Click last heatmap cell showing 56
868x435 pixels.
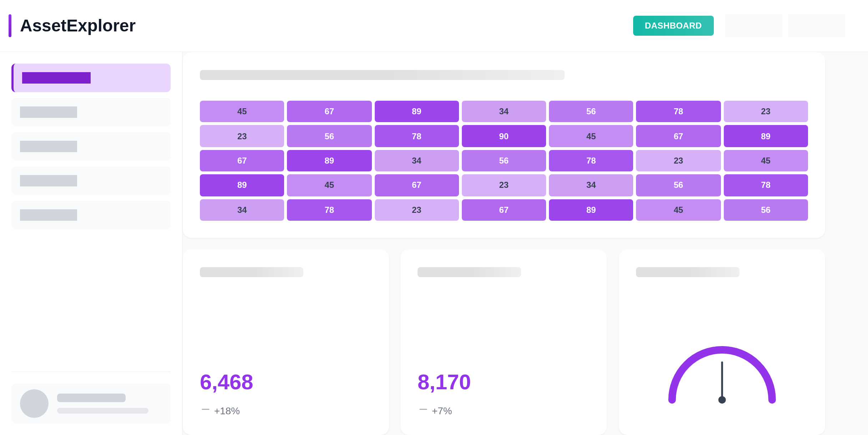pos(766,210)
